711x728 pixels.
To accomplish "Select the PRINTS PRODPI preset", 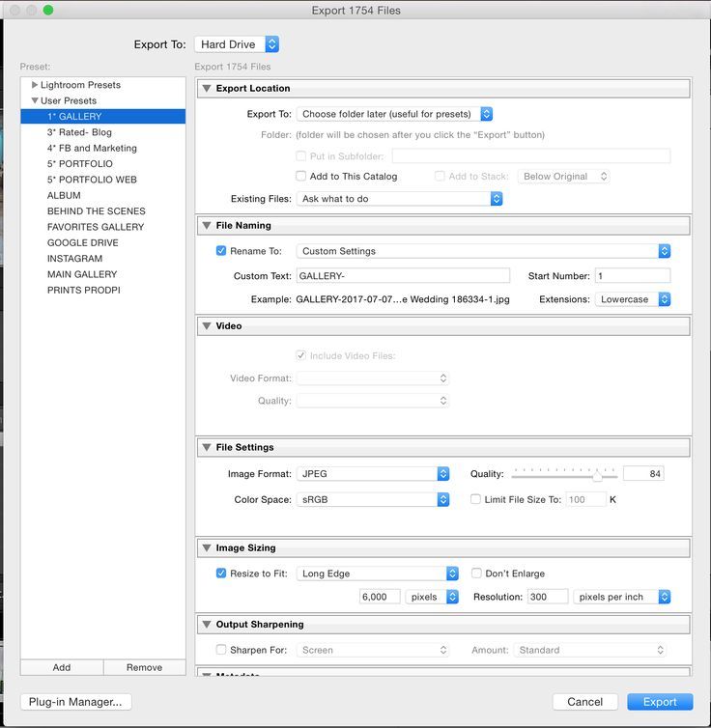I will (103, 291).
